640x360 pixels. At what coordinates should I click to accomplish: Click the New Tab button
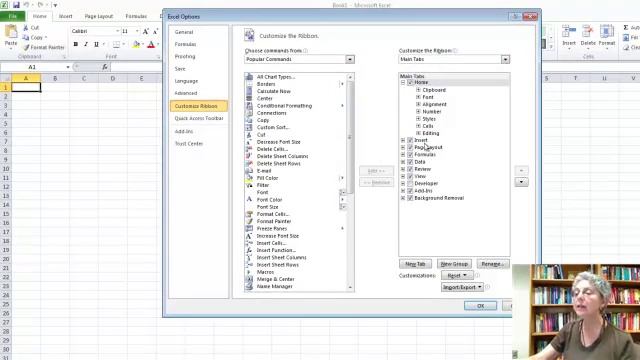tap(415, 264)
